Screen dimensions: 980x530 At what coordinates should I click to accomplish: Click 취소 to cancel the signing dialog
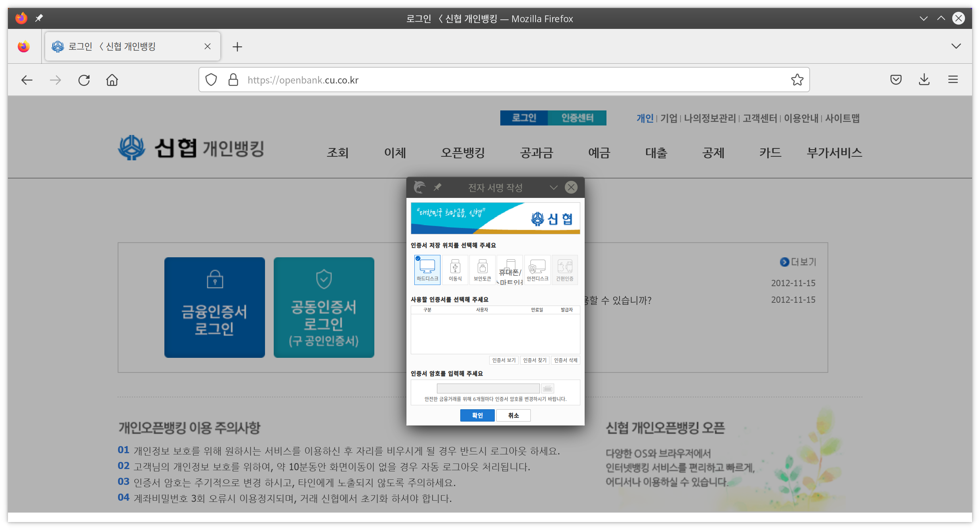[x=513, y=415]
